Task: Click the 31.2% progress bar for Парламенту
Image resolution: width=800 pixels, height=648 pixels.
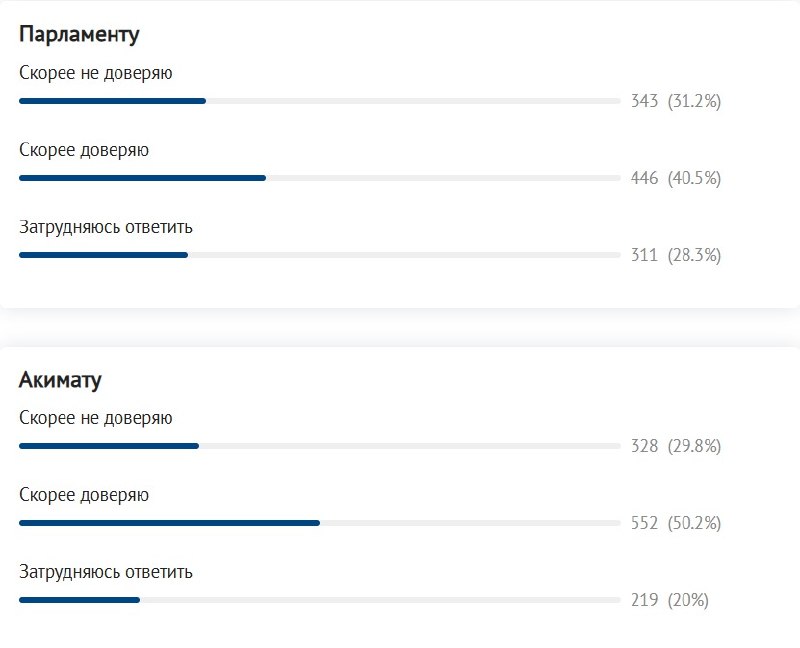Action: 320,101
